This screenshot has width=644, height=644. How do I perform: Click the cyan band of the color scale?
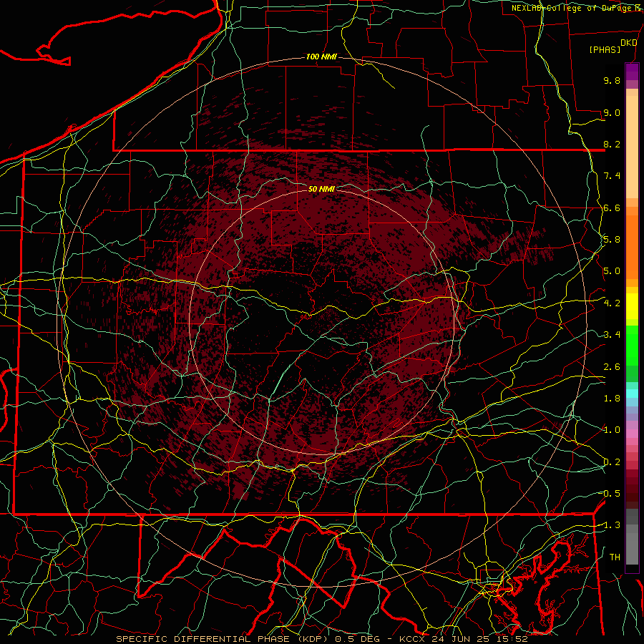[x=632, y=393]
